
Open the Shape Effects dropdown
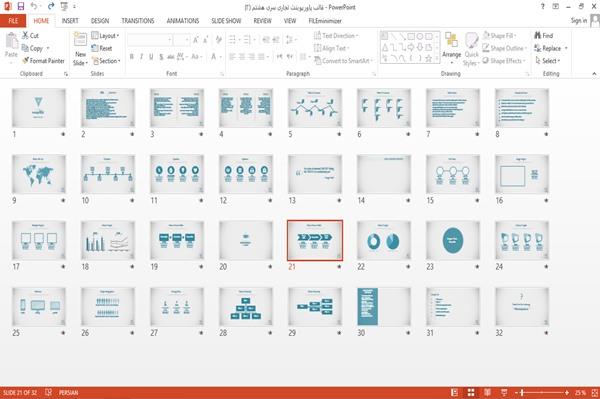pos(504,61)
